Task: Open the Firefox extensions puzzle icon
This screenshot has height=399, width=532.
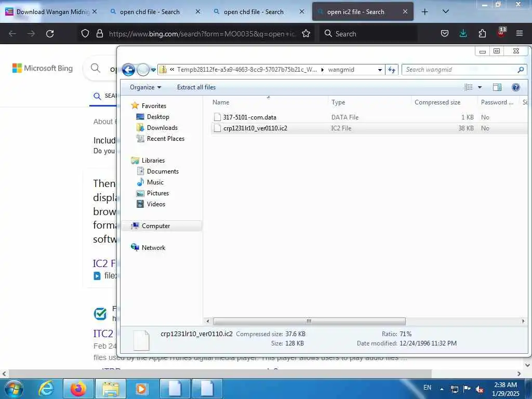Action: tap(482, 34)
